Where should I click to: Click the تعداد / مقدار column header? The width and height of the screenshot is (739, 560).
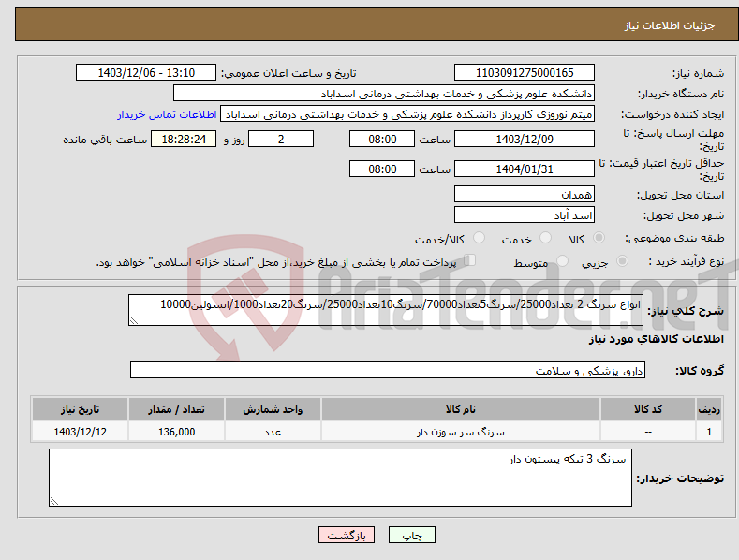tap(176, 409)
